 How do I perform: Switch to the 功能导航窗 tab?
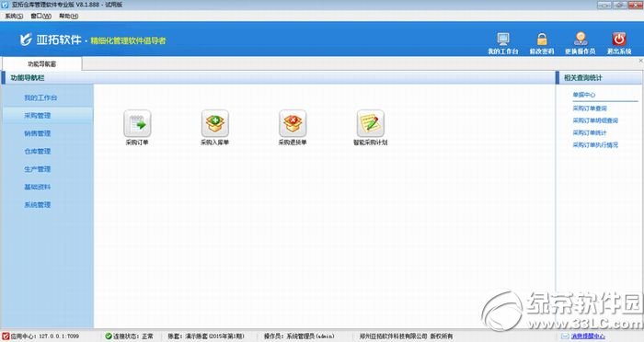42,64
